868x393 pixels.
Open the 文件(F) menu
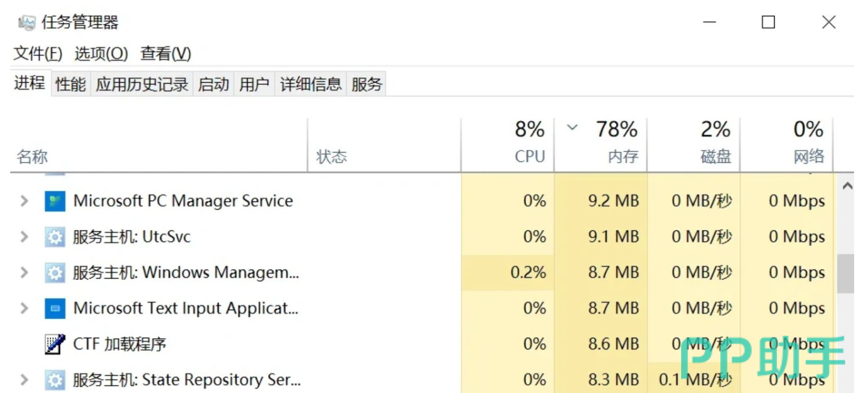(38, 54)
